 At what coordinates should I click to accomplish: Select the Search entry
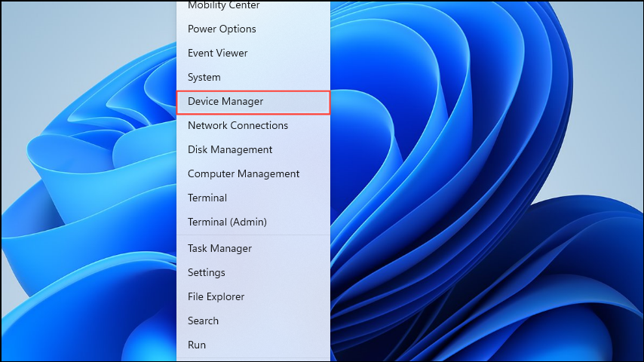pos(203,321)
